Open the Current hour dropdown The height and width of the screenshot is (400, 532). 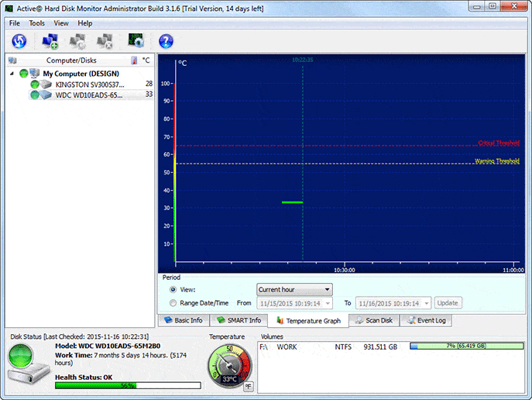[294, 289]
